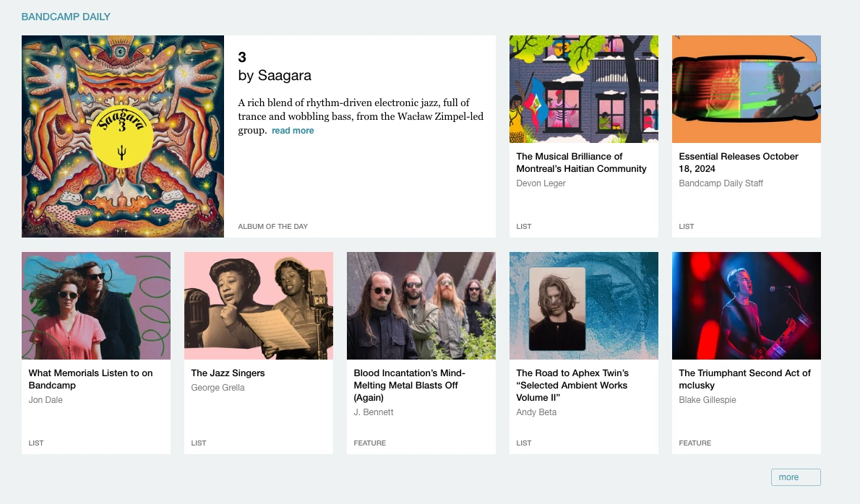Click the Memorials duo photo thumbnail
860x504 pixels.
(x=96, y=305)
